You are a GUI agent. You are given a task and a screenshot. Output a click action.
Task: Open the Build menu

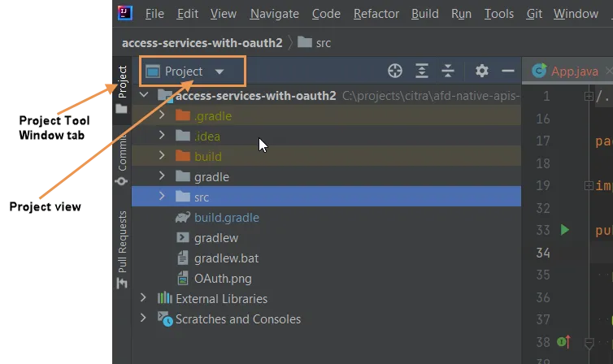pos(425,14)
